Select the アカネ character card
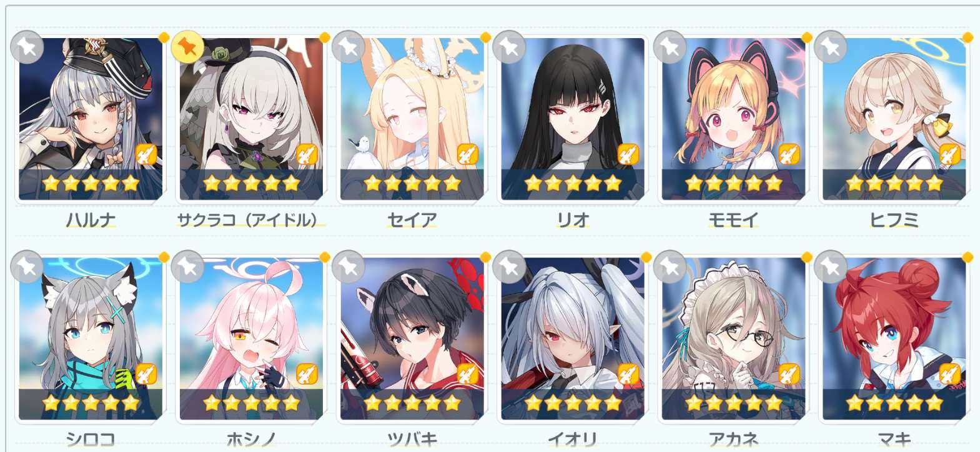The image size is (980, 452). [733, 339]
